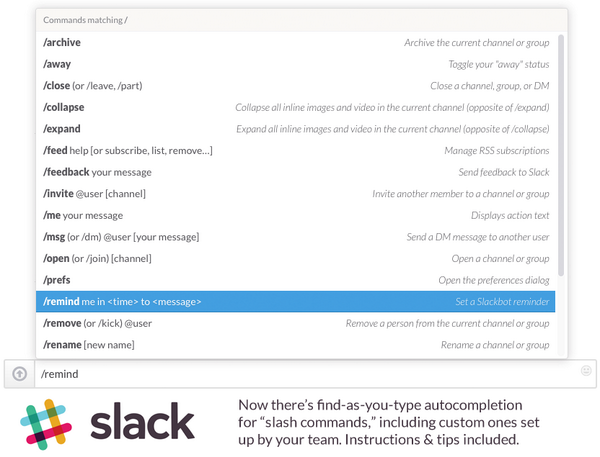Click the message input field containing /remind

pyautogui.click(x=300, y=374)
